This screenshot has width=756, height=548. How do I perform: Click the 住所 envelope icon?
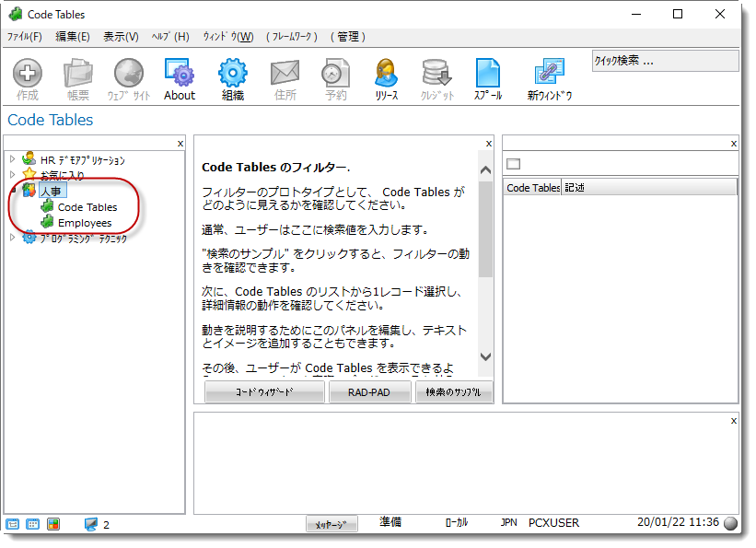click(285, 73)
